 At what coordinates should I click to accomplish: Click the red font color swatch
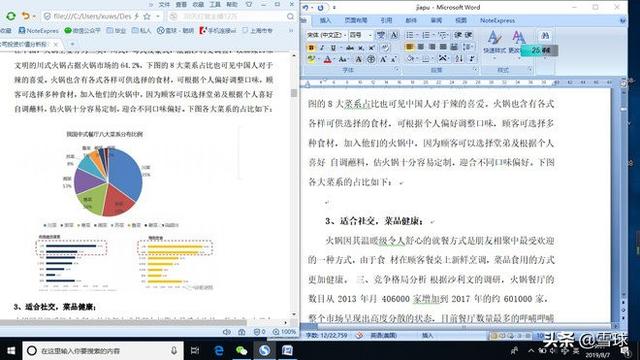[327, 60]
